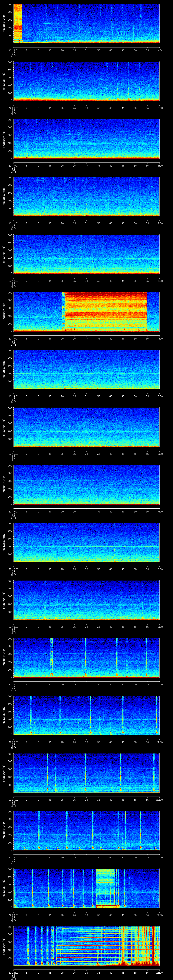Select the 22:10:00 timestamp text
Image resolution: width=173 pixels, height=980 pixels.
[13, 166]
